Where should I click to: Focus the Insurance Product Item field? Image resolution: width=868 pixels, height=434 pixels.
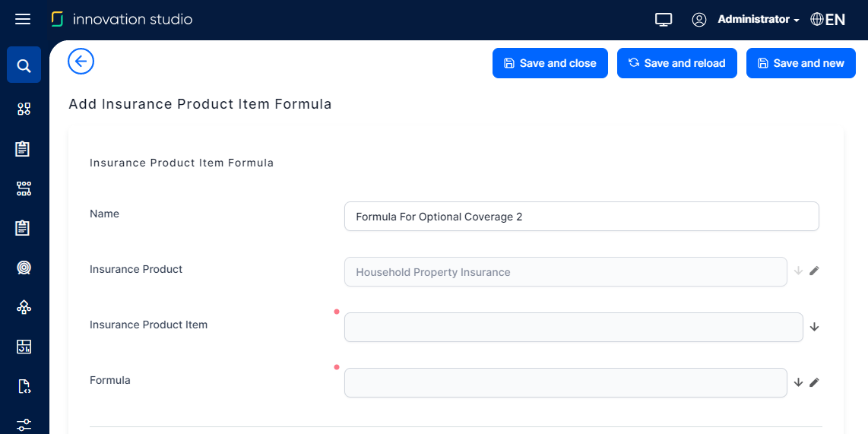click(573, 328)
